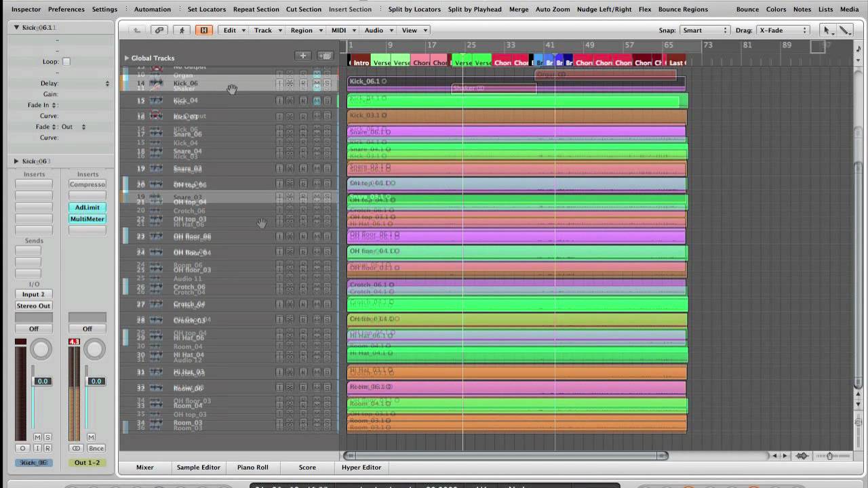Click the Out 1-2 pan knob
The height and width of the screenshot is (488, 868).
[x=95, y=350]
